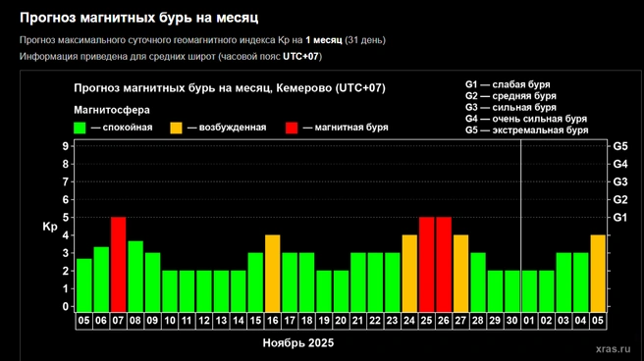
Task: Click the bold 'UTC+07' in the description line
Action: 300,57
